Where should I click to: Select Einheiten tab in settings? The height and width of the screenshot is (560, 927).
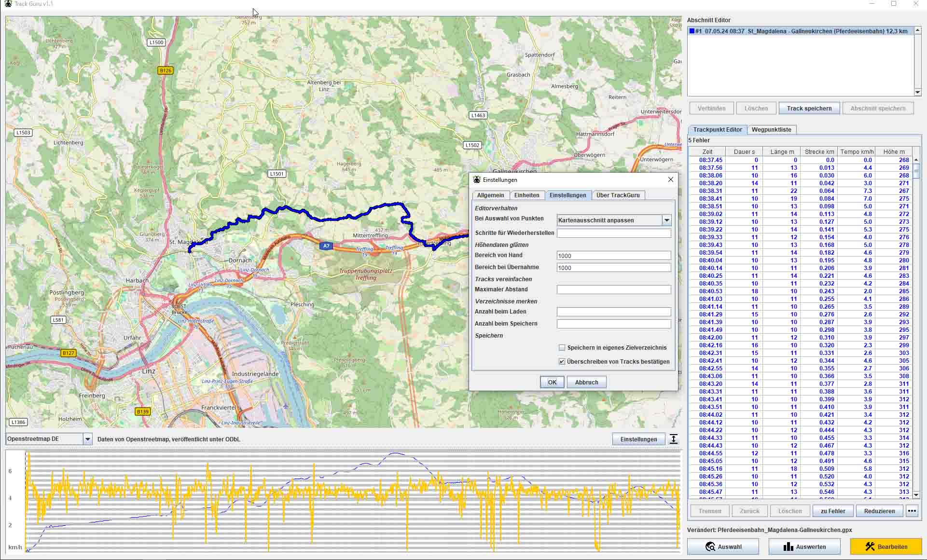526,195
